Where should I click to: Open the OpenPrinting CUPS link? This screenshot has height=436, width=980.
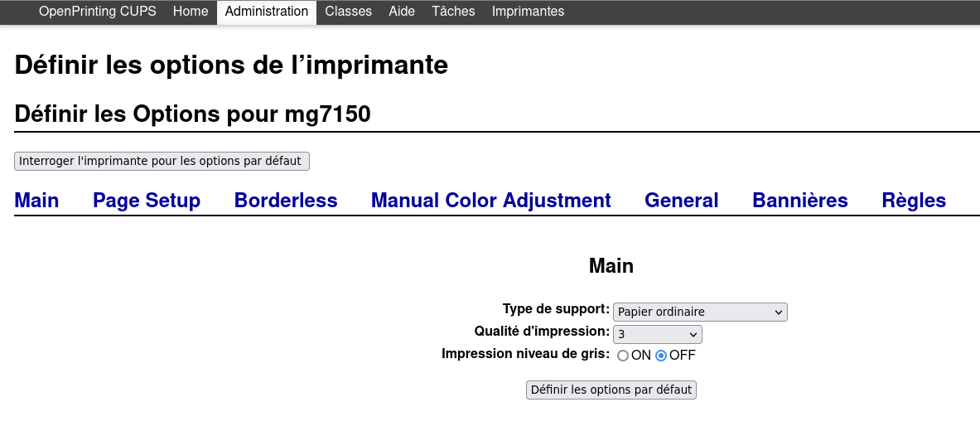pyautogui.click(x=97, y=12)
